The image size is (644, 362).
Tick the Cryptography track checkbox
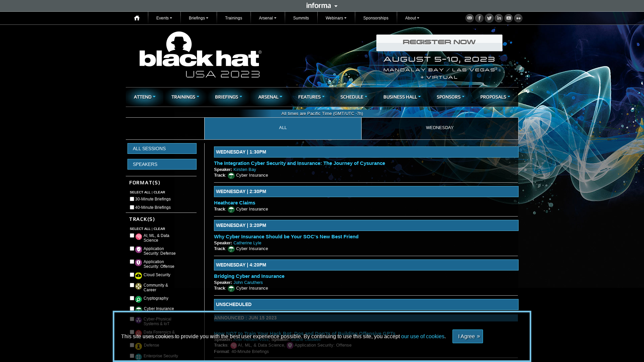coord(132,298)
